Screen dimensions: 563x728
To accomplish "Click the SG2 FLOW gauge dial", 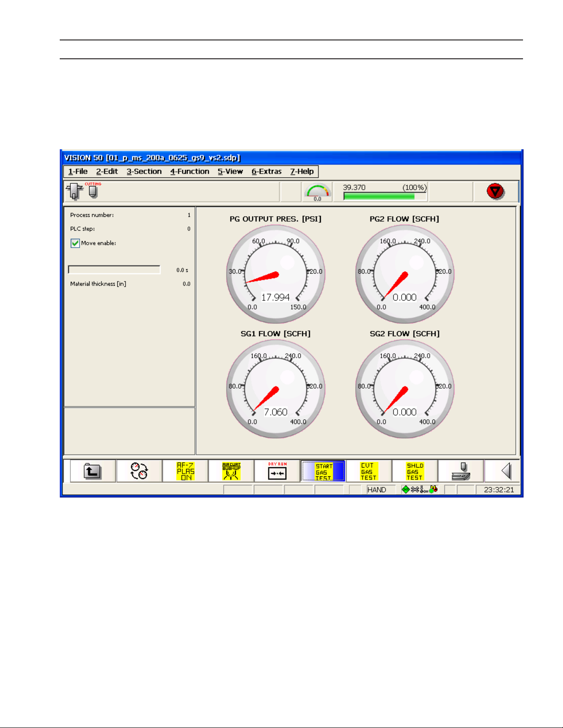I will point(405,389).
